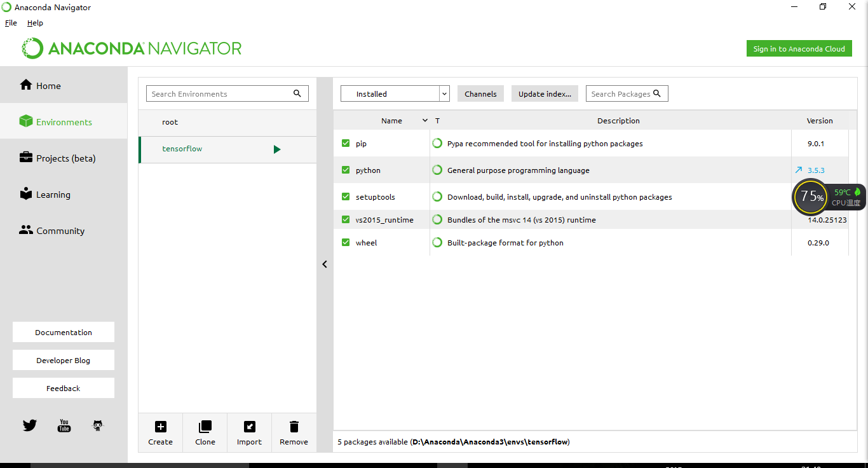Click Sign in to Anaconda Cloud
868x468 pixels.
[799, 48]
